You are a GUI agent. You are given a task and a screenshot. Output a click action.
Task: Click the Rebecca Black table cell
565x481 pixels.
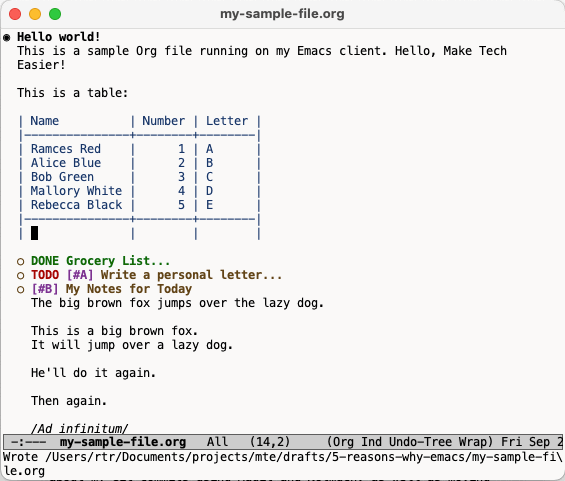coord(76,205)
